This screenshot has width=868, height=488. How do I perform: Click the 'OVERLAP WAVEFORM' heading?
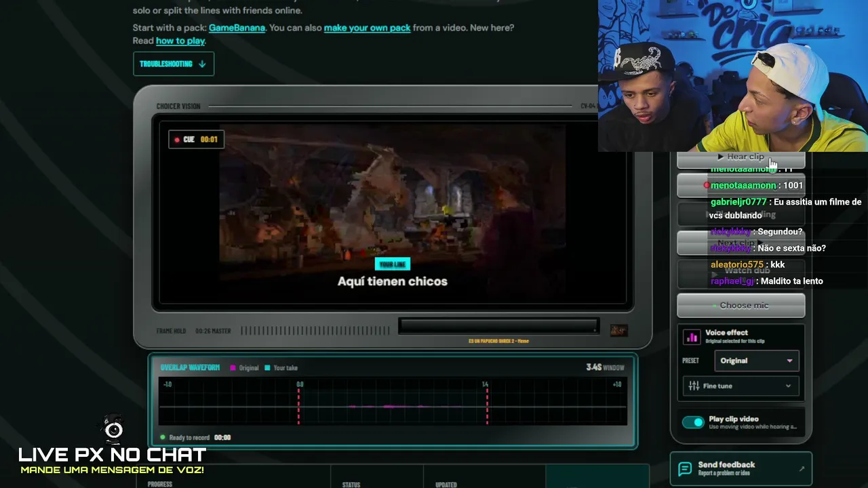pos(190,367)
